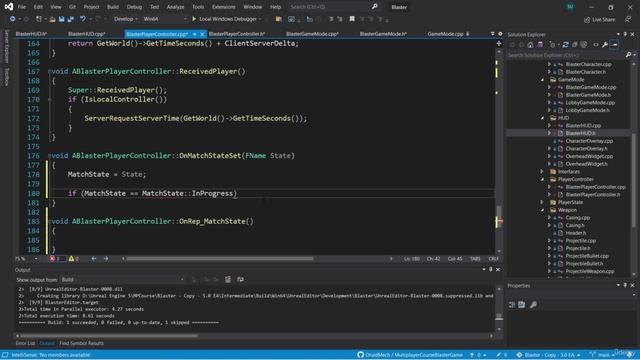Image resolution: width=640 pixels, height=360 pixels.
Task: Switch to BlasterGameMode.cpp tab
Action: coord(312,34)
